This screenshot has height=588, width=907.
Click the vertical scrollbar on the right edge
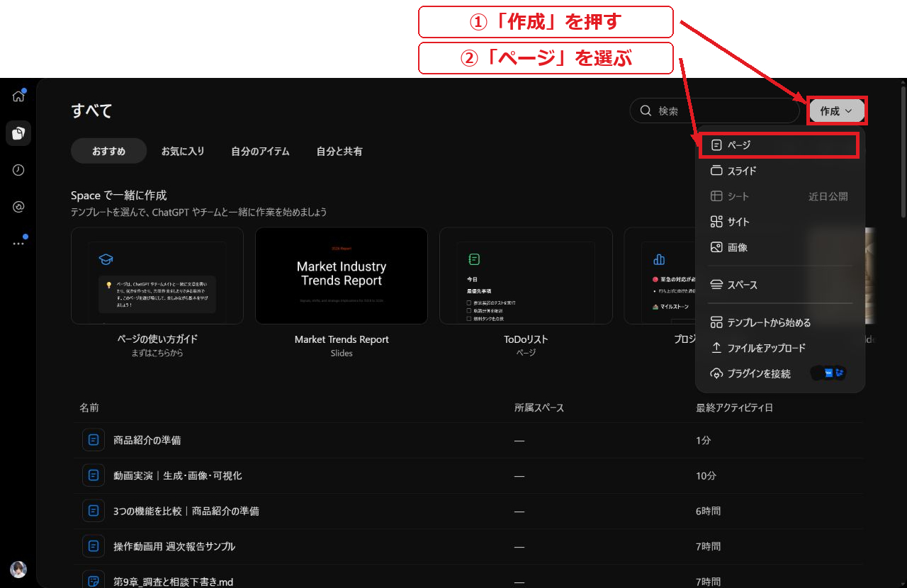[903, 150]
